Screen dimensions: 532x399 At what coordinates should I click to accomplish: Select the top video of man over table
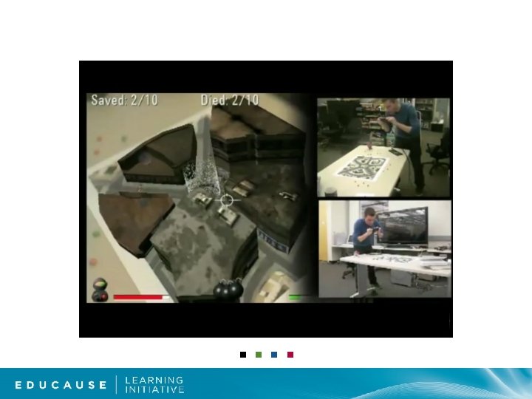click(x=383, y=147)
